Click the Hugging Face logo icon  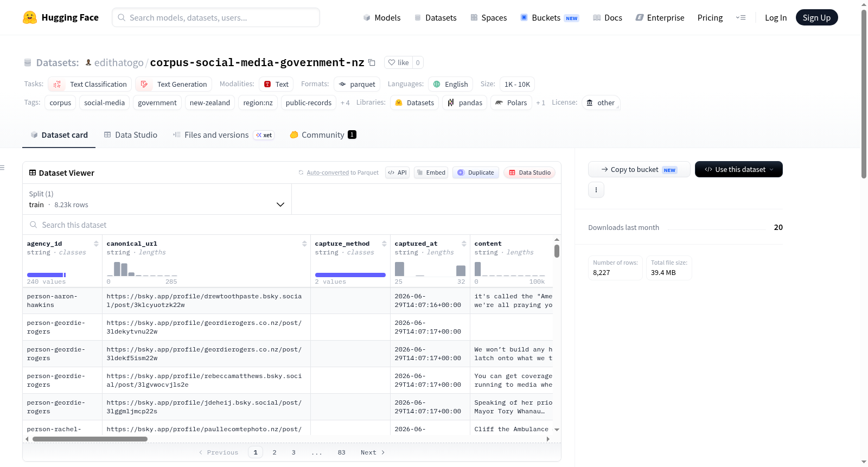click(30, 17)
